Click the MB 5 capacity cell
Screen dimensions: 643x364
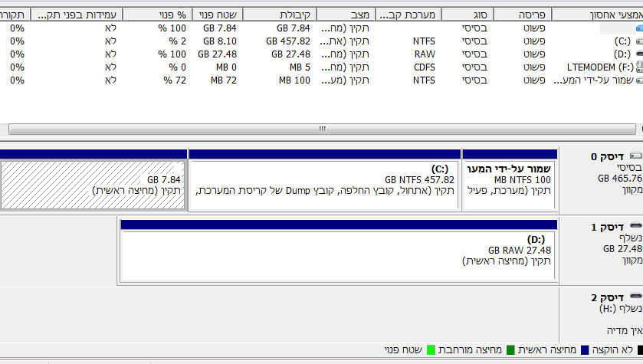click(300, 67)
